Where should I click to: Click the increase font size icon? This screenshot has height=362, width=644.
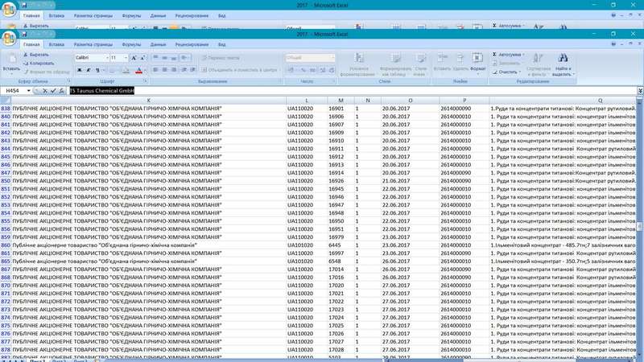134,58
